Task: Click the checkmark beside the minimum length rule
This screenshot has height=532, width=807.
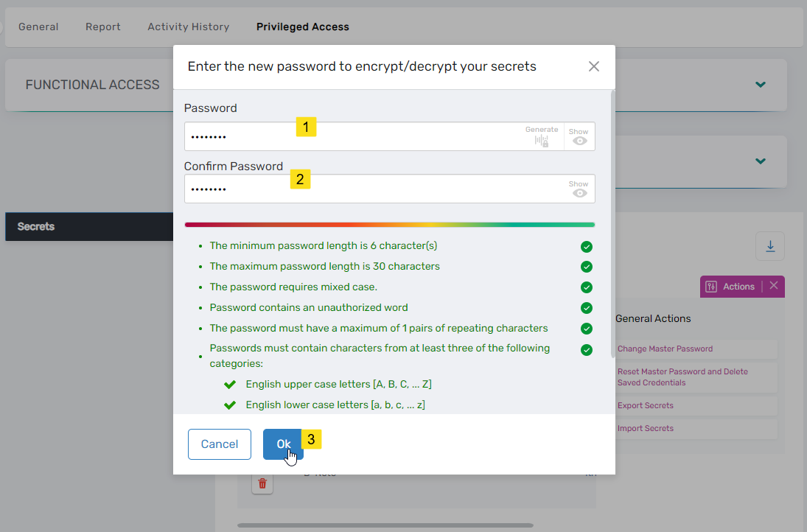Action: coord(587,246)
